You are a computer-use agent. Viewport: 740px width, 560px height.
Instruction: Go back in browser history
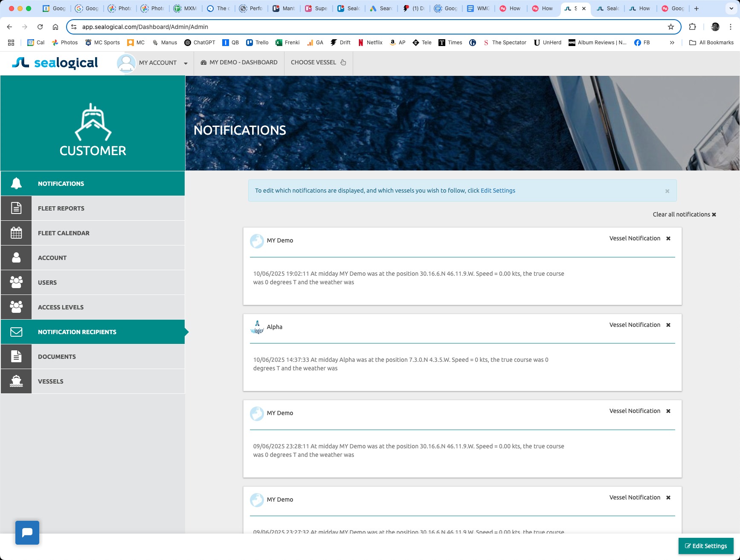coord(9,27)
